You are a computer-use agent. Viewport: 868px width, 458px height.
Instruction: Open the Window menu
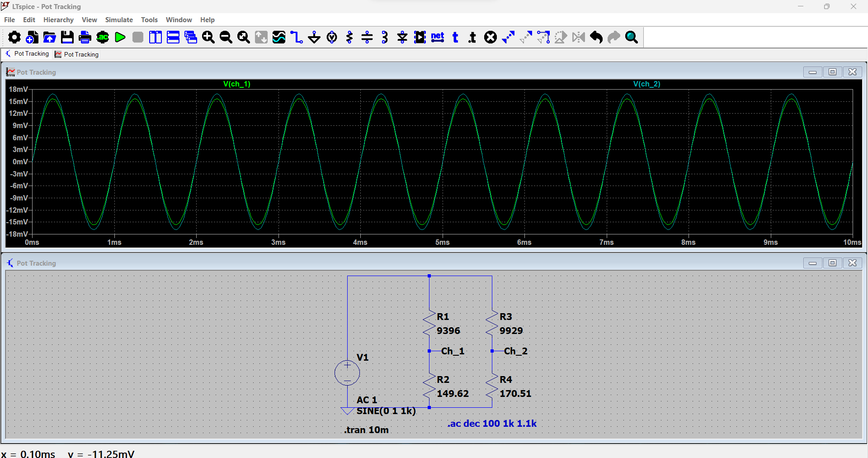coord(179,20)
